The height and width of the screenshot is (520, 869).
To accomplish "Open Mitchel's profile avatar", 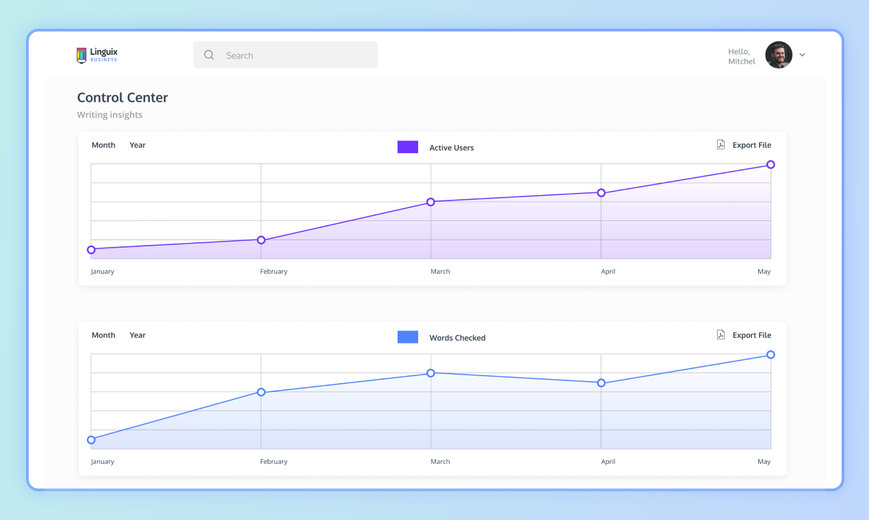I will point(779,55).
